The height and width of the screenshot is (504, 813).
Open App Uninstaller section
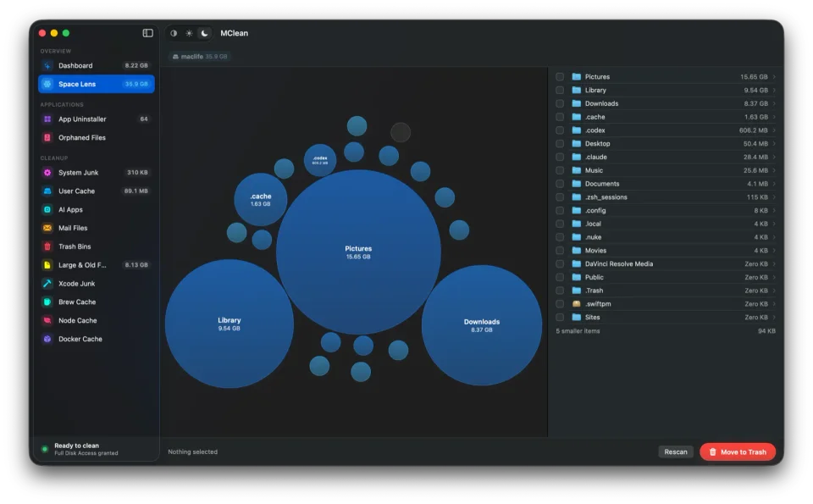tap(97, 119)
